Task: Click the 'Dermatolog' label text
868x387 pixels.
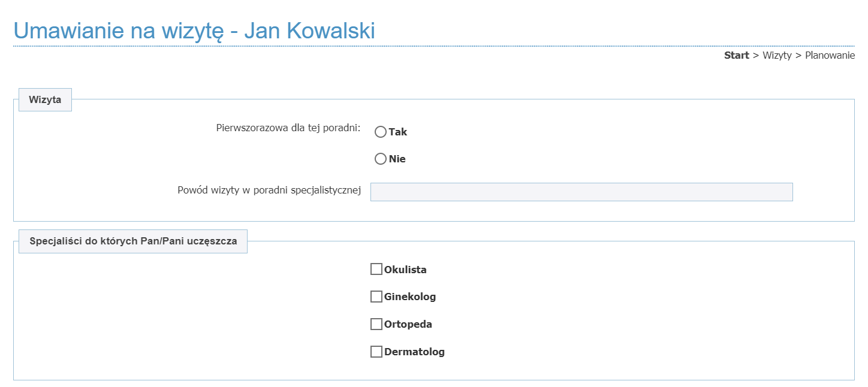Action: (414, 352)
